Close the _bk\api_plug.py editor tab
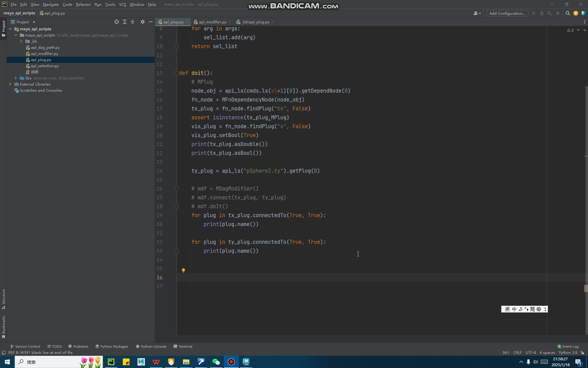 click(273, 22)
